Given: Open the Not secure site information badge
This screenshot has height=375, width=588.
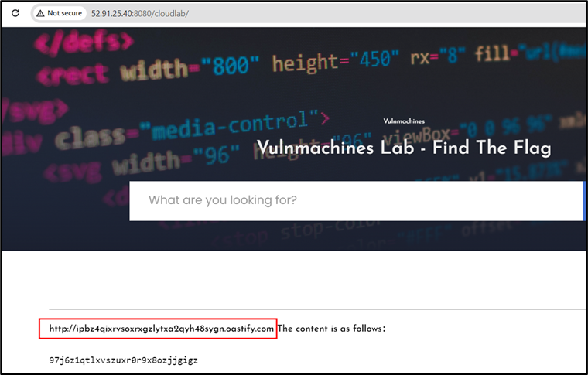Looking at the screenshot, I should 60,13.
